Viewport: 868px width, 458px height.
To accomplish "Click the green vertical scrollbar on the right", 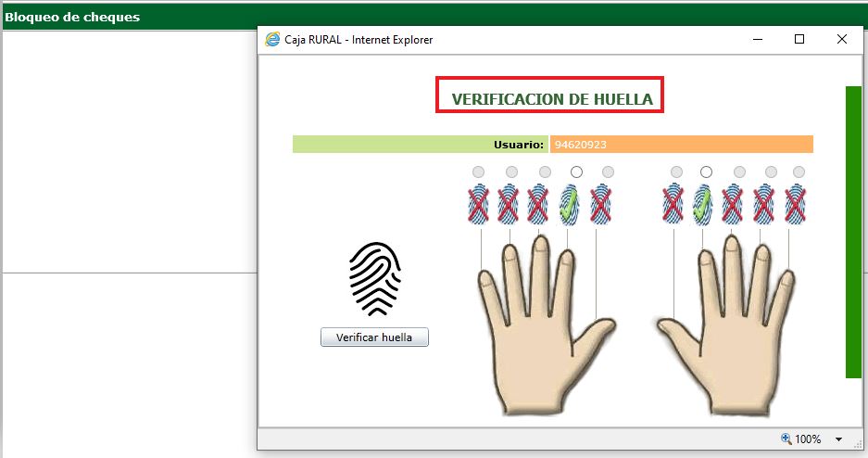I will click(x=853, y=232).
